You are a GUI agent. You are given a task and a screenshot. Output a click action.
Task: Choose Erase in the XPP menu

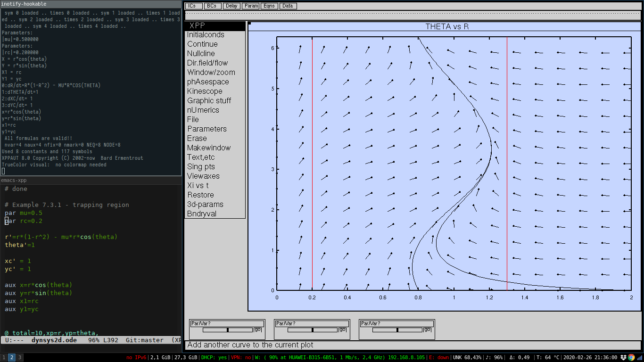click(215, 139)
